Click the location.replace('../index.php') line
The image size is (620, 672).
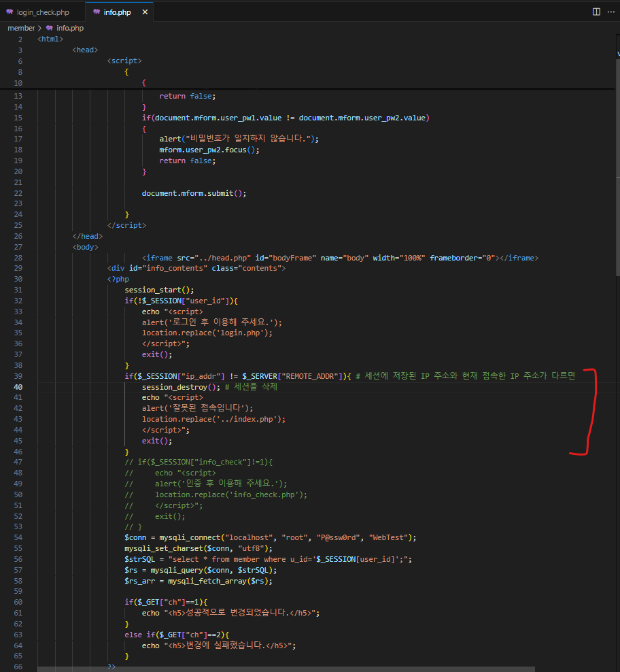(x=213, y=419)
